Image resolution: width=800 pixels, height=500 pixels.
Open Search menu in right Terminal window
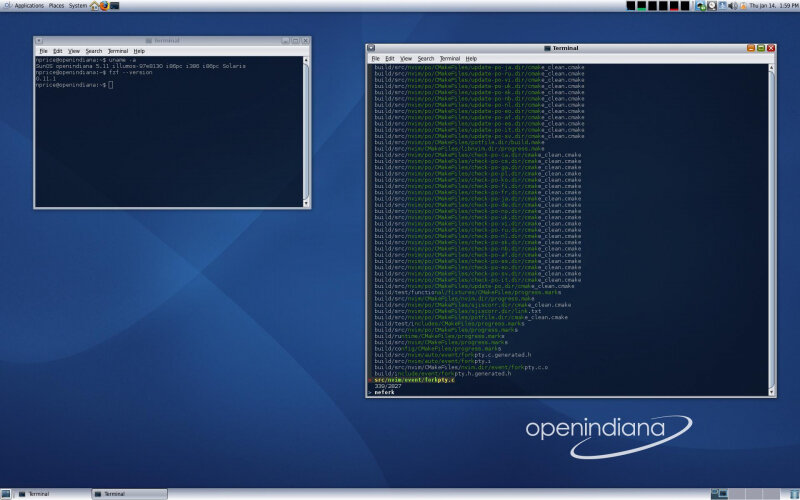click(x=426, y=59)
